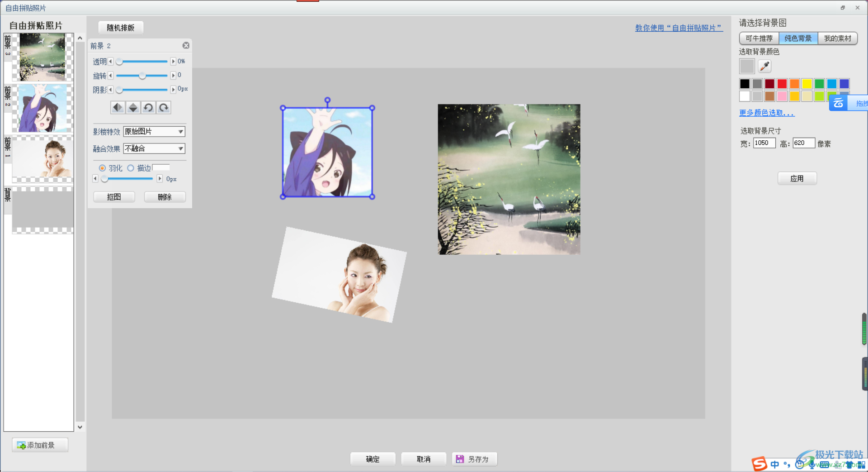
Task: Click the stroke color box beside 描边
Action: pos(161,167)
